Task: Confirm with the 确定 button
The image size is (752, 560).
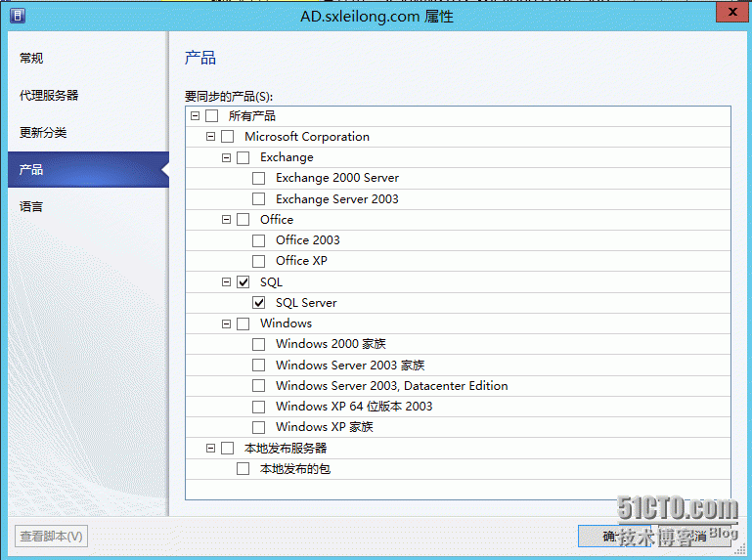Action: pos(614,536)
